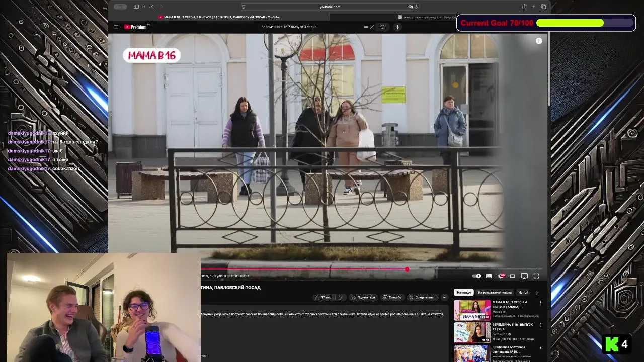The image size is (644, 362).
Task: Click chat message 'собака моя'
Action: (x=65, y=169)
